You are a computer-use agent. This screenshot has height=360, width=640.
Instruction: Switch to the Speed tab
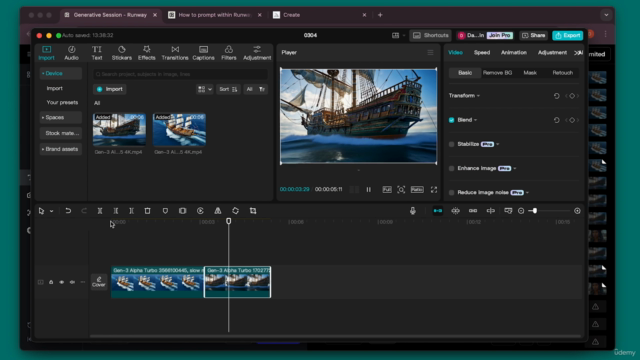[482, 53]
